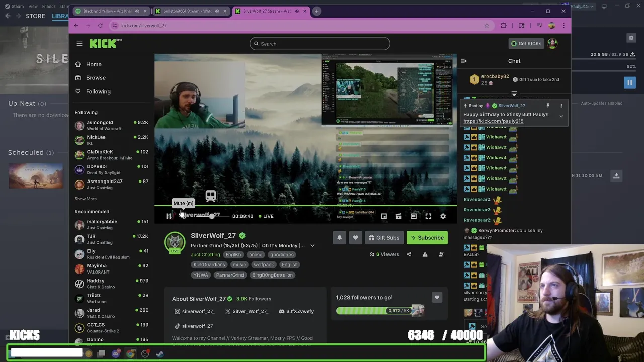Open TJR channel in Recommended
644x362 pixels.
pyautogui.click(x=111, y=239)
